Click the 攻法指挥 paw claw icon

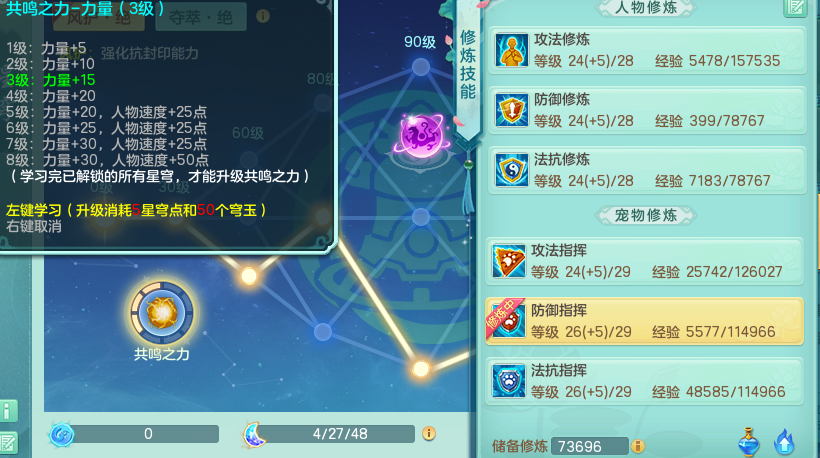pos(508,261)
